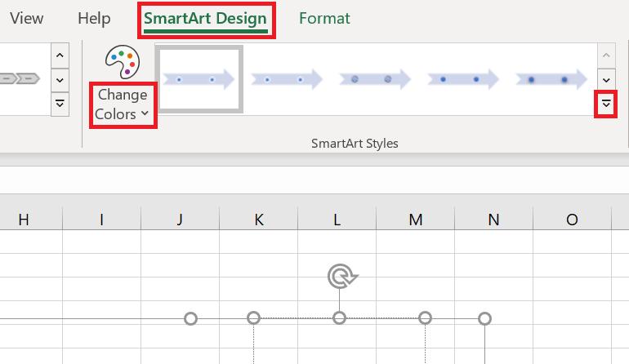The width and height of the screenshot is (629, 364).
Task: Expand the Layouts gallery with More button
Action: coord(60,104)
